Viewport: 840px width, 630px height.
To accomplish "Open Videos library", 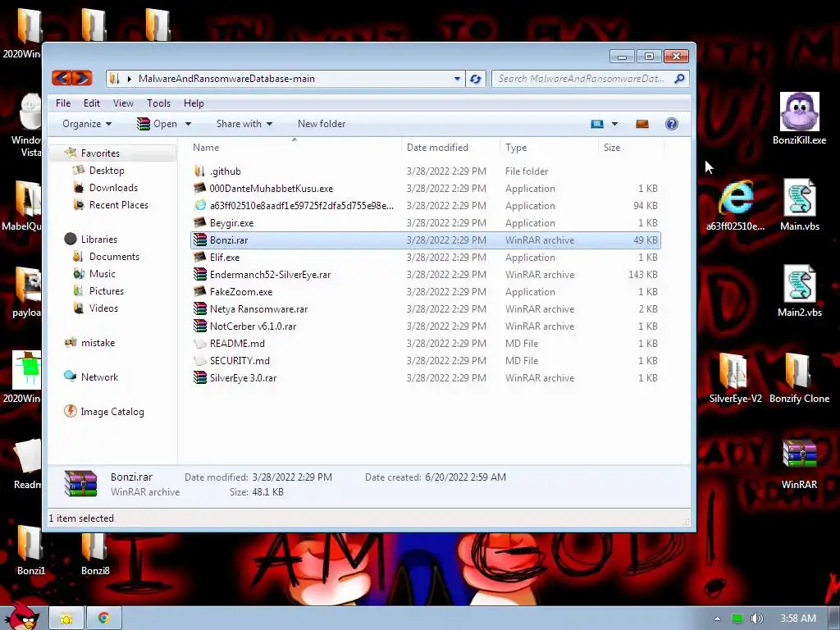I will pyautogui.click(x=103, y=308).
